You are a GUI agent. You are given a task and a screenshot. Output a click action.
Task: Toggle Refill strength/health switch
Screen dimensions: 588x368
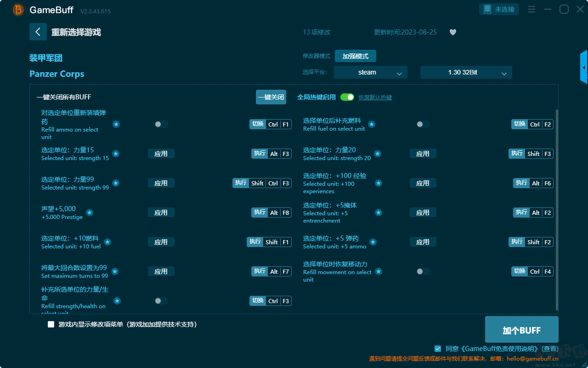pos(161,301)
